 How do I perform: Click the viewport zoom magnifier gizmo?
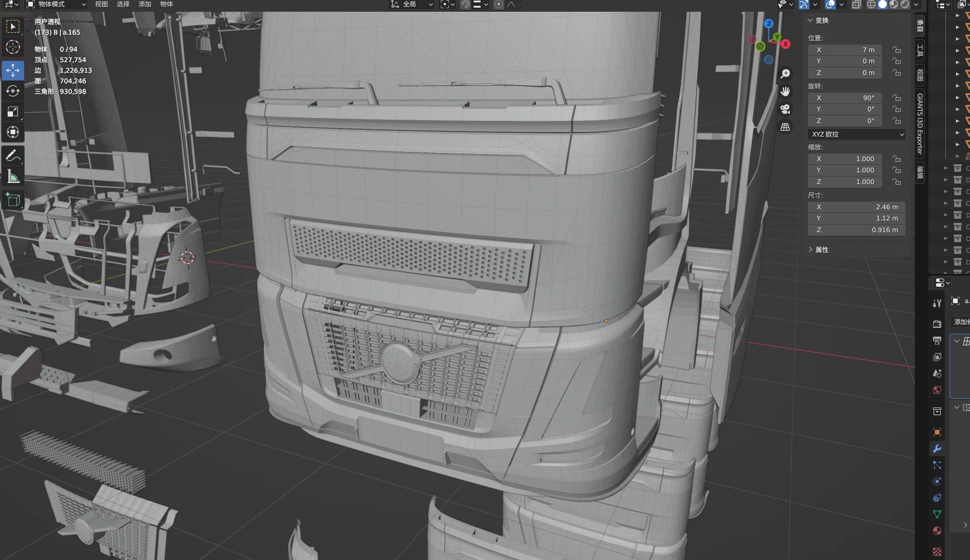tap(786, 73)
